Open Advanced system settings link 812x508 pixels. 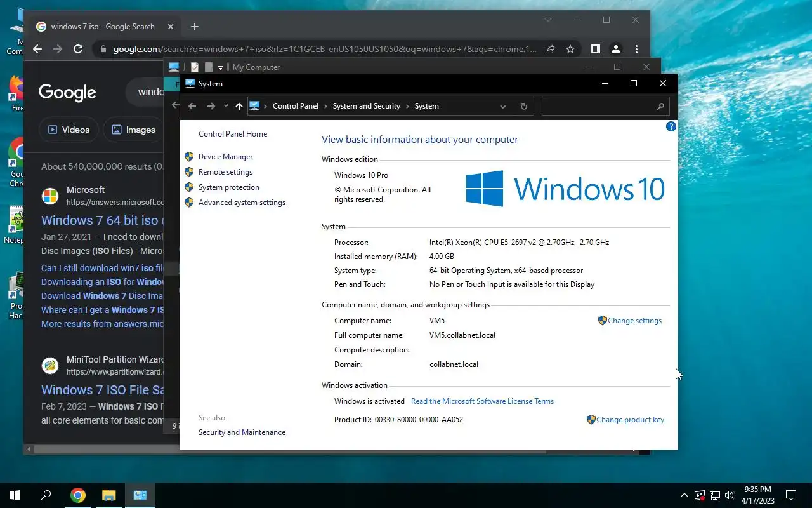(242, 203)
